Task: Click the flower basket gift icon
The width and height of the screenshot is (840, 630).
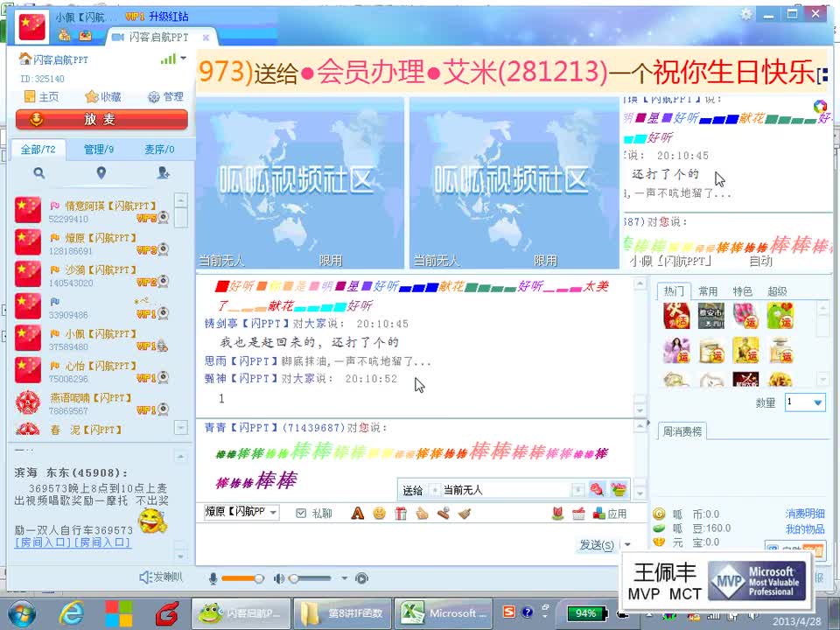Action: coord(619,489)
